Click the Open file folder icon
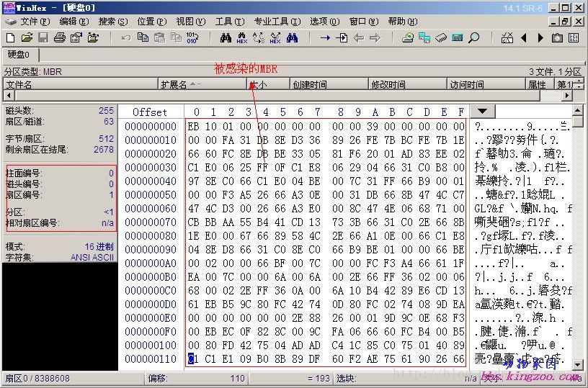This screenshot has width=588, height=388. [27, 38]
